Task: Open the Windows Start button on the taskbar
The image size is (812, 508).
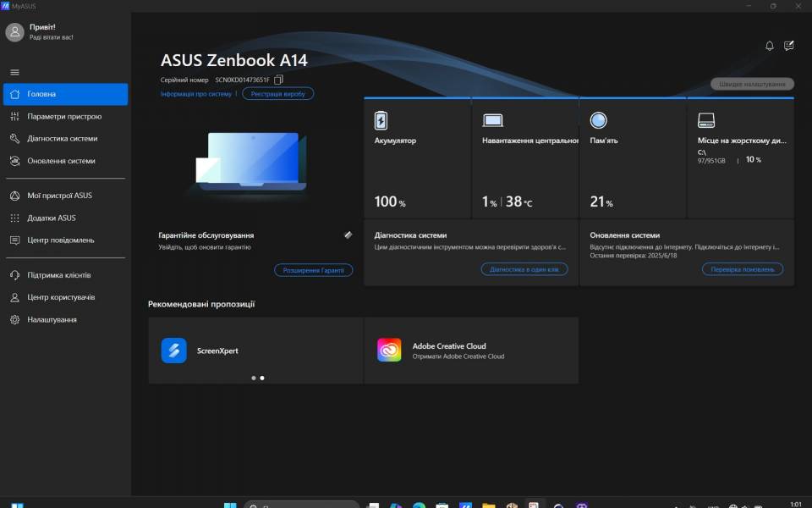Action: point(230,505)
